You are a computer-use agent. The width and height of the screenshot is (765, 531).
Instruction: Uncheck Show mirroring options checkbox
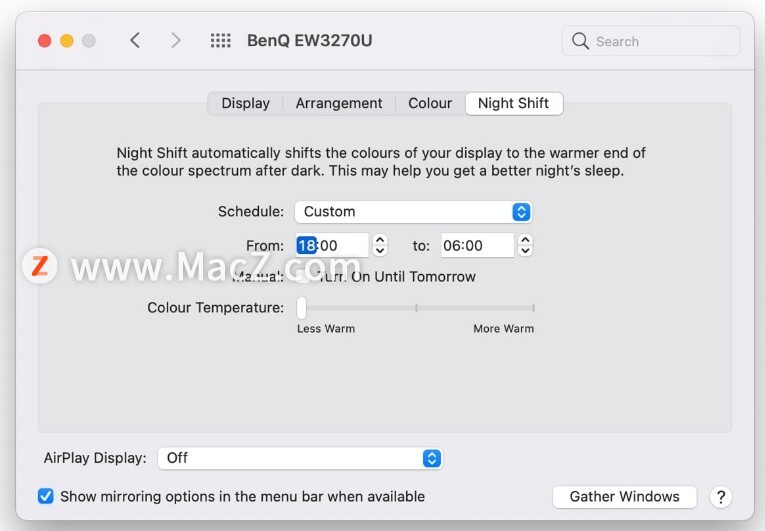point(46,496)
